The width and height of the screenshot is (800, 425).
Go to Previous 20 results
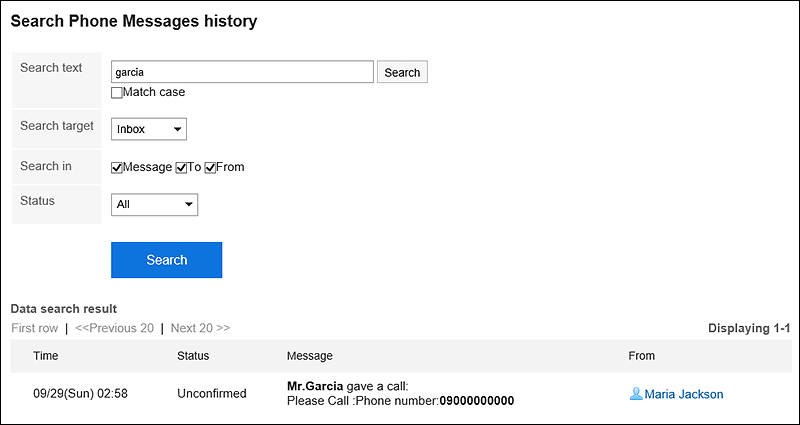click(114, 328)
